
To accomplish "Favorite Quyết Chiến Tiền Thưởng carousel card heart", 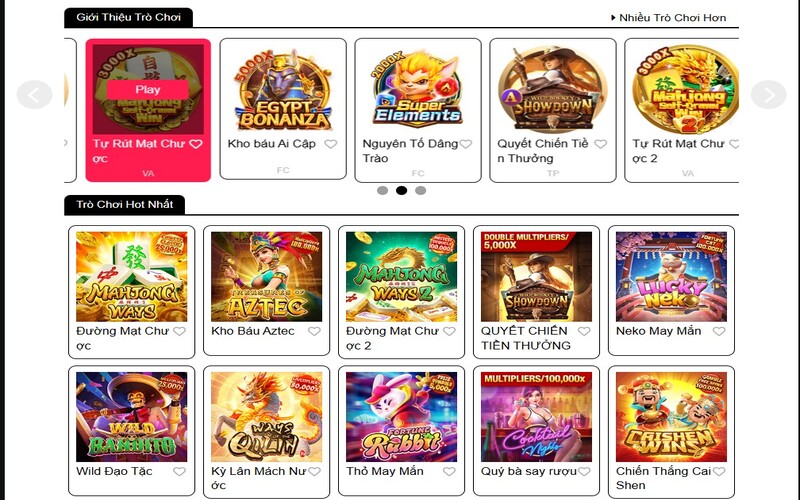I will click(601, 144).
